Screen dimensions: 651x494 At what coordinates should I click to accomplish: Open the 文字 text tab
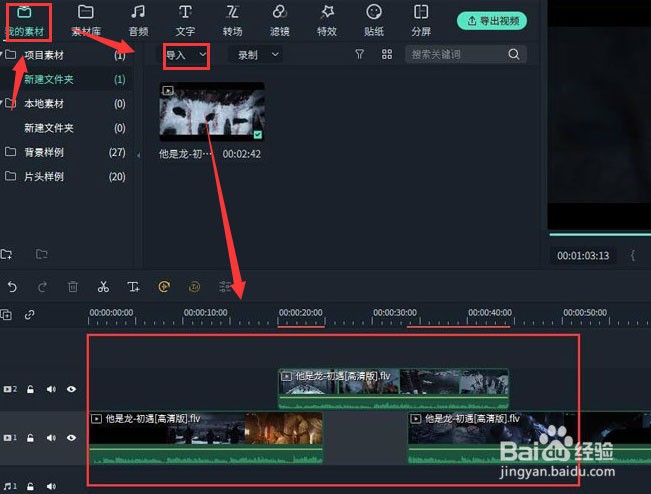coord(185,21)
